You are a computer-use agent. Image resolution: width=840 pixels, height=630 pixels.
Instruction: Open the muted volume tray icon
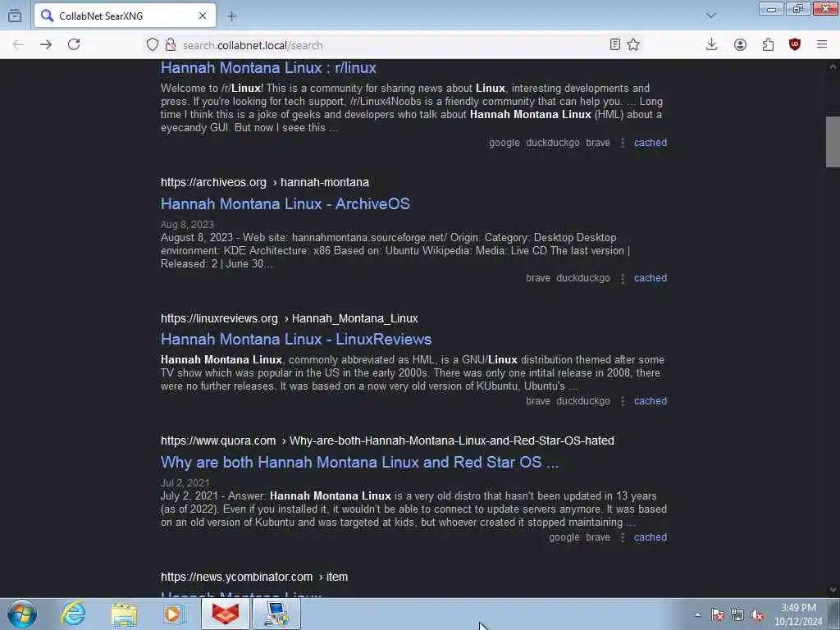coord(757,615)
